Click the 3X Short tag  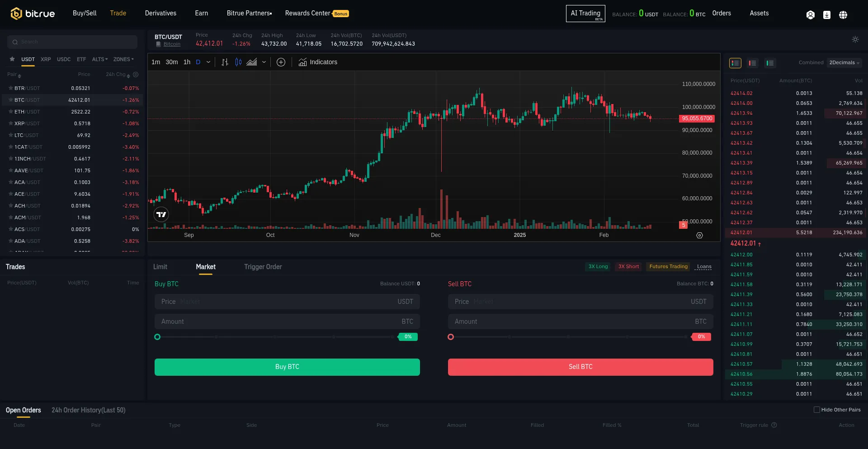click(x=628, y=266)
